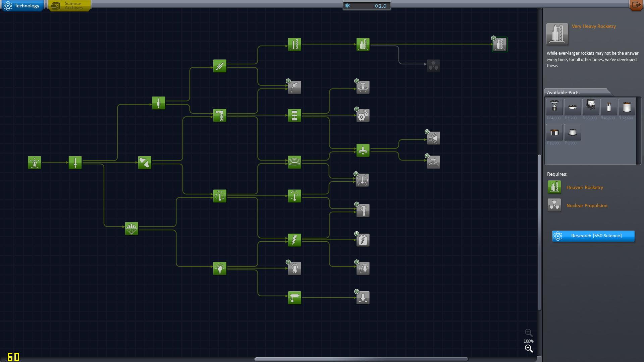Click the horizontal scrollbar at bottom
The width and height of the screenshot is (644, 362).
361,359
